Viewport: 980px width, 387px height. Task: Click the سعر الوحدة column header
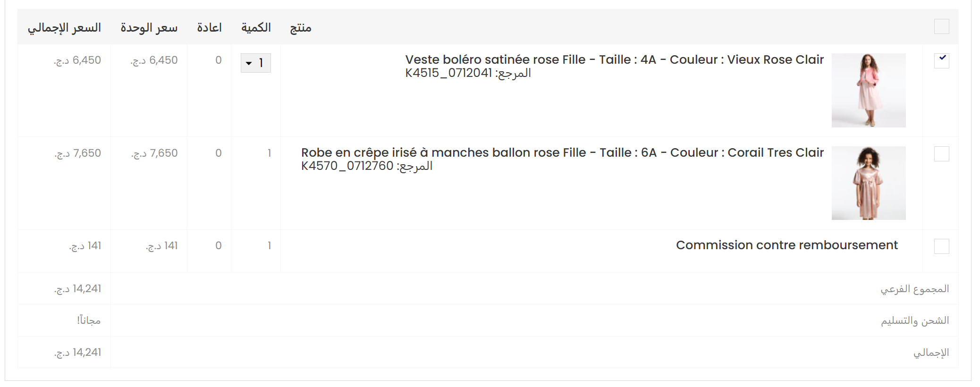(x=149, y=28)
